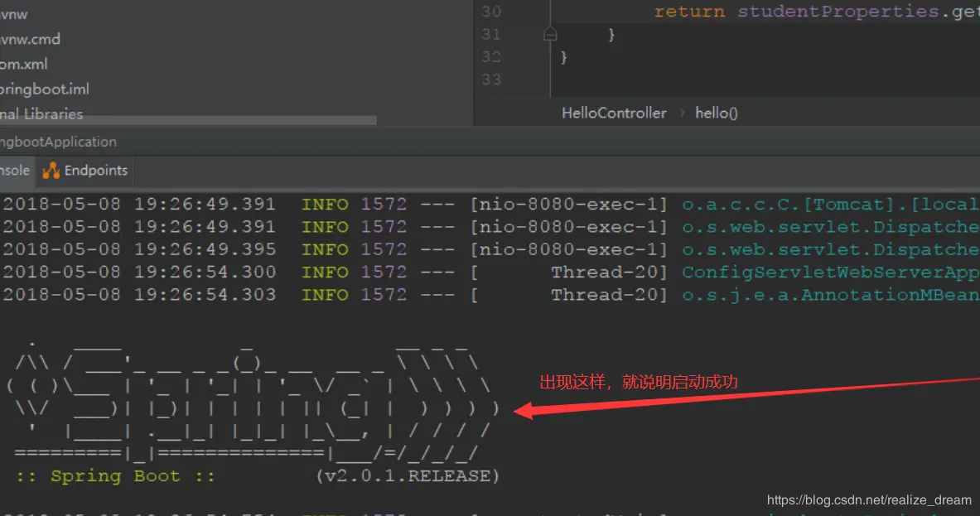
Task: Click line number 33 in the gutter
Action: [491, 80]
